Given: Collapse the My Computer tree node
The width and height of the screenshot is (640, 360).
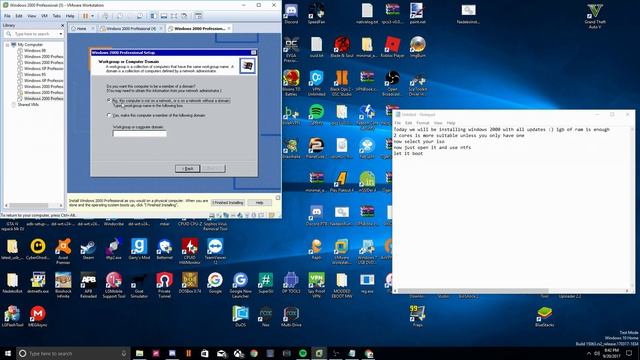Looking at the screenshot, I should tap(7, 45).
